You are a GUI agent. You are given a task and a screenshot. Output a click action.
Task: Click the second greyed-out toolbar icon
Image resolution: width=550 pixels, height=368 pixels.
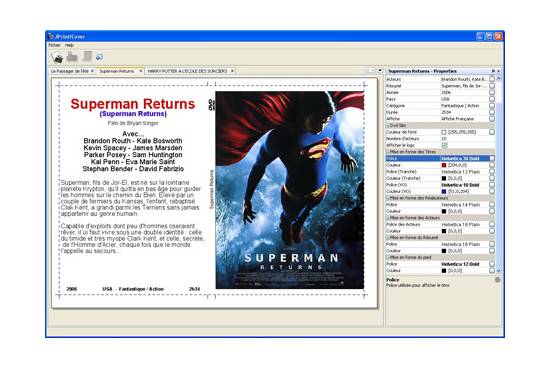pyautogui.click(x=72, y=56)
